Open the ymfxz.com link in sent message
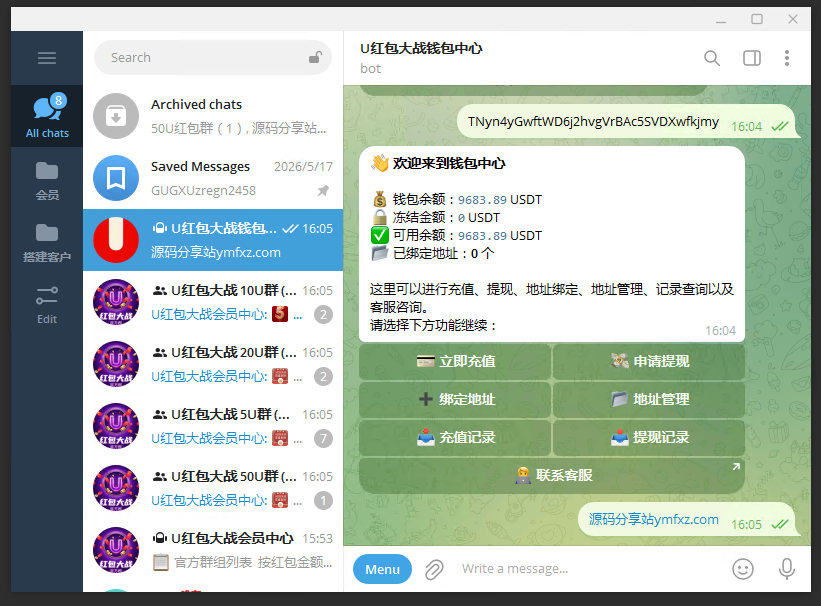The image size is (821, 606). pos(653,519)
